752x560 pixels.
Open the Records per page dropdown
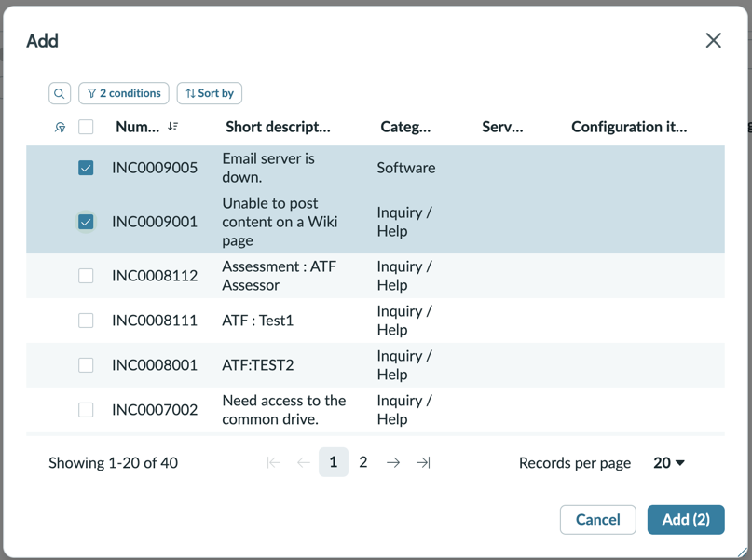[669, 463]
